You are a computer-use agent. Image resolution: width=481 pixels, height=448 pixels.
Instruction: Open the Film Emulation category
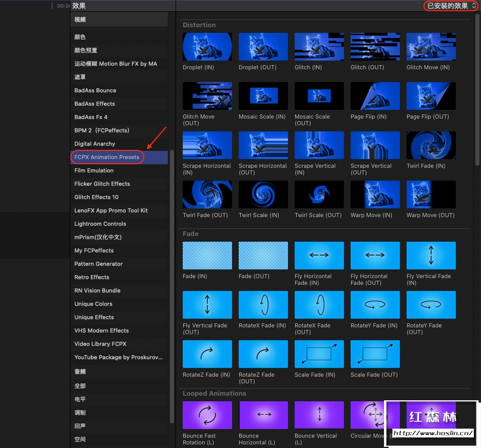pyautogui.click(x=119, y=170)
